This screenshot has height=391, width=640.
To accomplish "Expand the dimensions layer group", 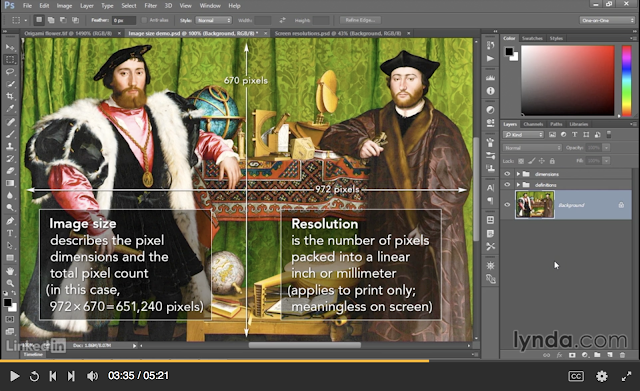I will (x=518, y=174).
